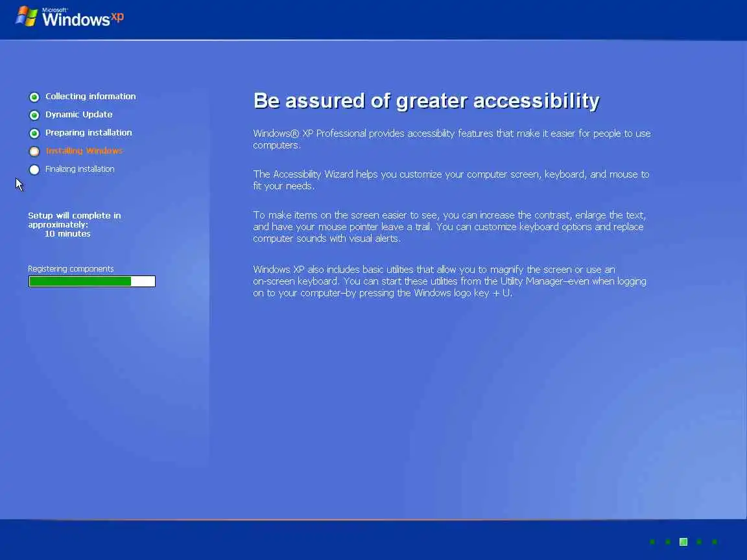Click the Collecting information step indicator
Image resolution: width=747 pixels, height=560 pixels.
(x=34, y=97)
